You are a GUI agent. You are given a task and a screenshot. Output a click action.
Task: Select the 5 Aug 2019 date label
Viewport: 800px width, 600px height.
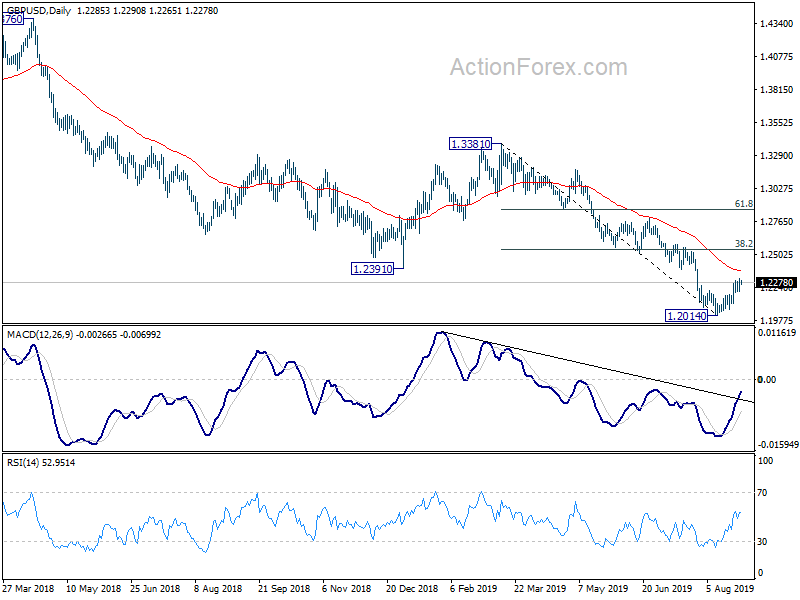click(x=730, y=589)
